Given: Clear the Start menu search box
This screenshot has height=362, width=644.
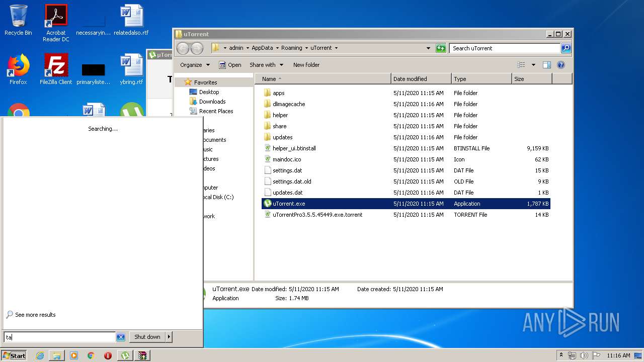Looking at the screenshot, I should tap(121, 337).
